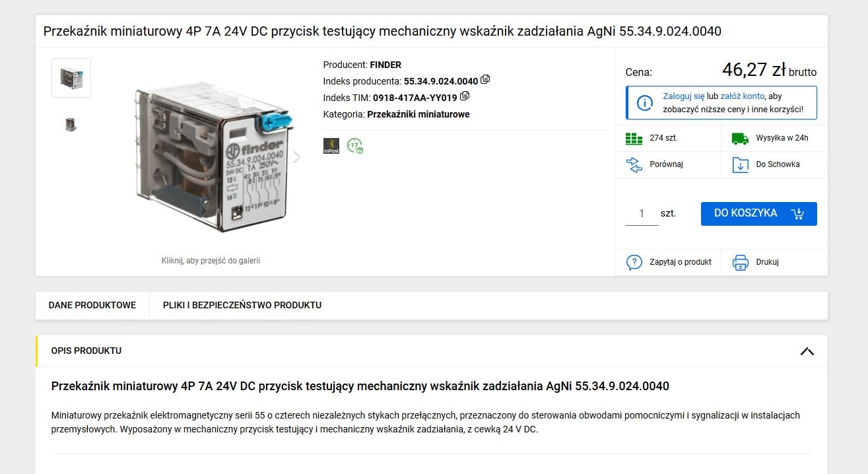
Task: Open the Dane Produktowe tab
Action: (x=92, y=305)
